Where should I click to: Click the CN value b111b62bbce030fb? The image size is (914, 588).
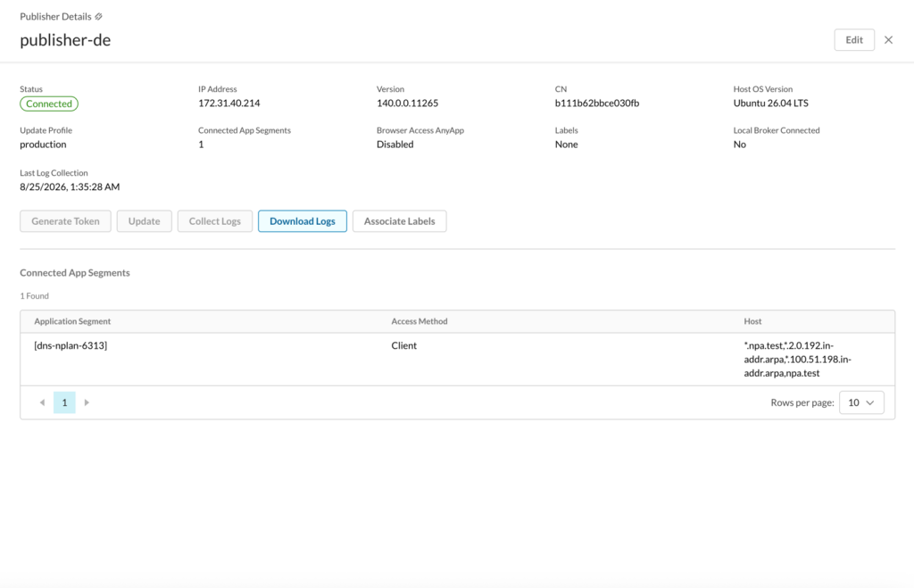(x=597, y=104)
